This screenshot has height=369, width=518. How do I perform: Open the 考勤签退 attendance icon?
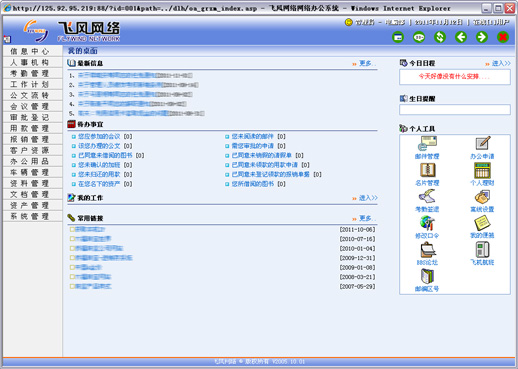pos(427,197)
